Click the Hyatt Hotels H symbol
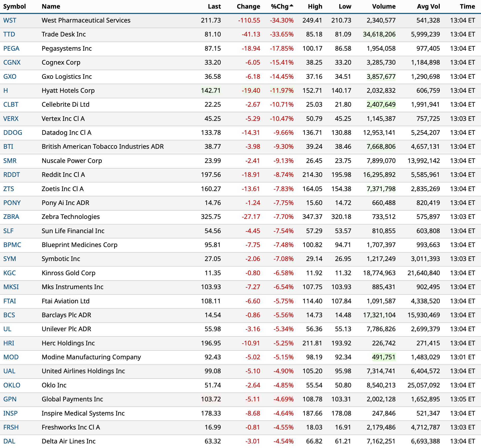The width and height of the screenshot is (481, 448). pyautogui.click(x=6, y=90)
